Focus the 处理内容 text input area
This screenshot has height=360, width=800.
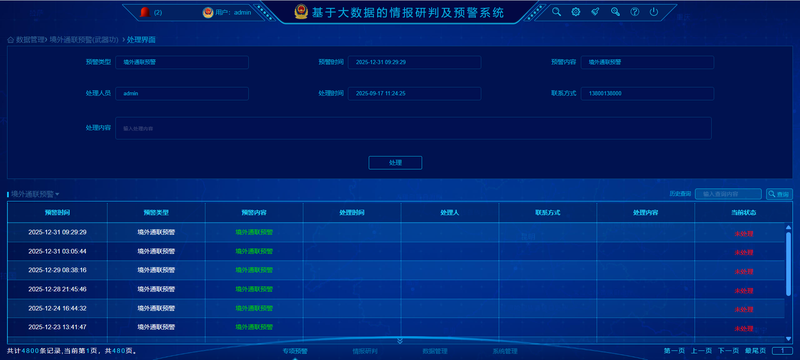(413, 128)
